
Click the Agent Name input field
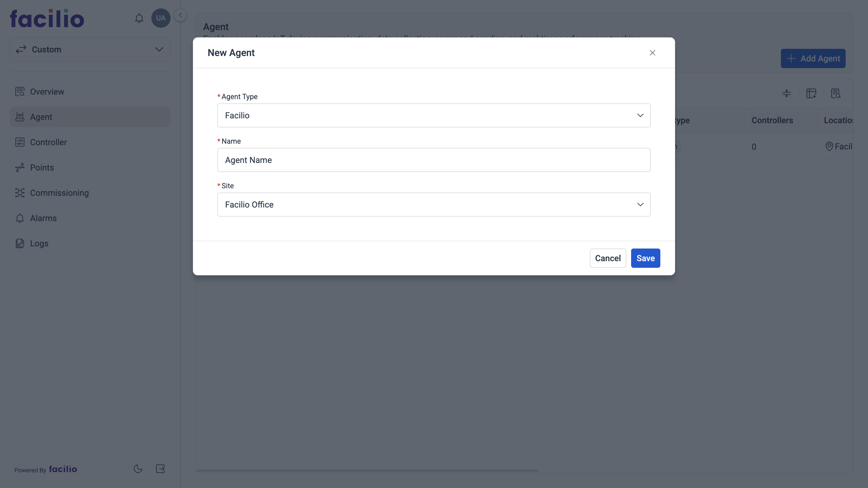433,160
